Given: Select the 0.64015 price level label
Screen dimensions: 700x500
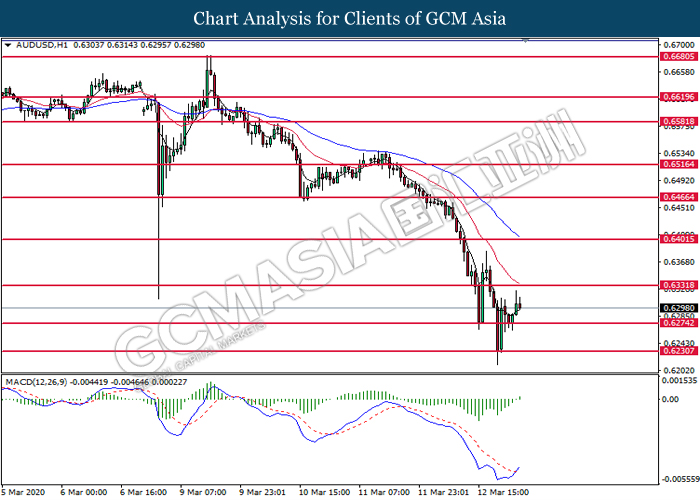Looking at the screenshot, I should click(679, 239).
